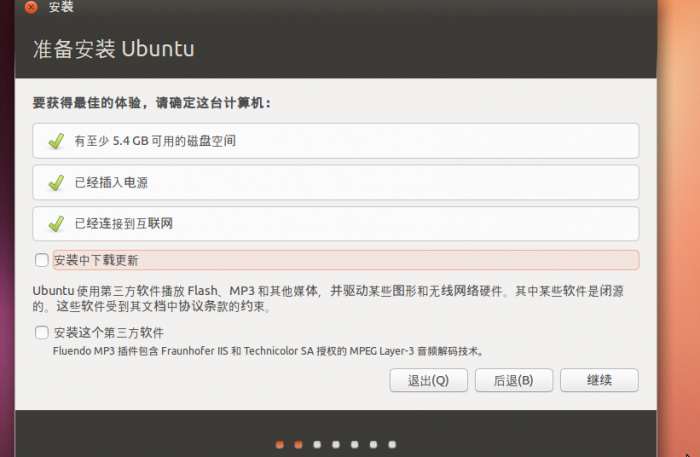
Task: Click the green check beside 已经连接到互联网
Action: (56, 224)
